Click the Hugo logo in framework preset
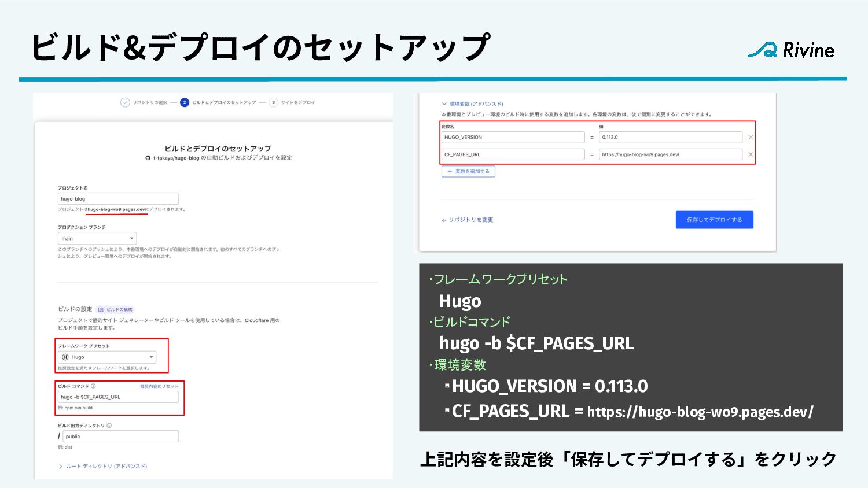Viewport: 868px width, 488px height. coord(65,357)
